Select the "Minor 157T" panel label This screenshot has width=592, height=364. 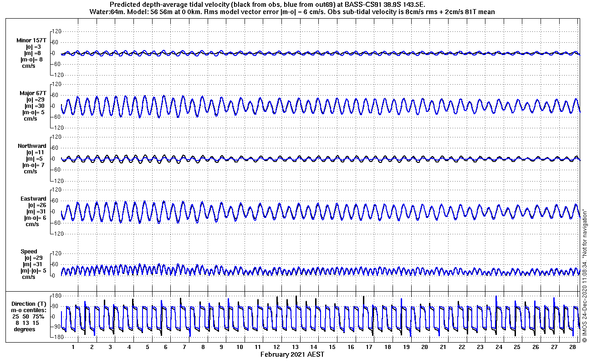click(31, 40)
